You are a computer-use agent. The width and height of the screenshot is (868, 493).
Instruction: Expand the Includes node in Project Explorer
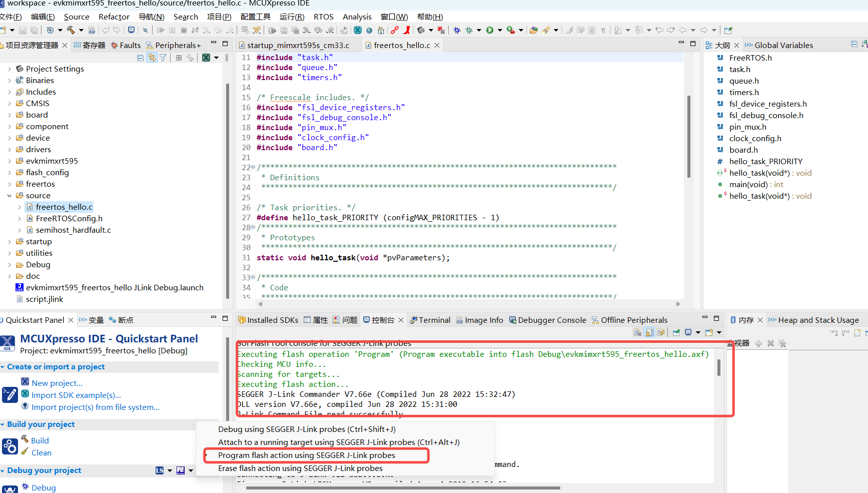10,92
